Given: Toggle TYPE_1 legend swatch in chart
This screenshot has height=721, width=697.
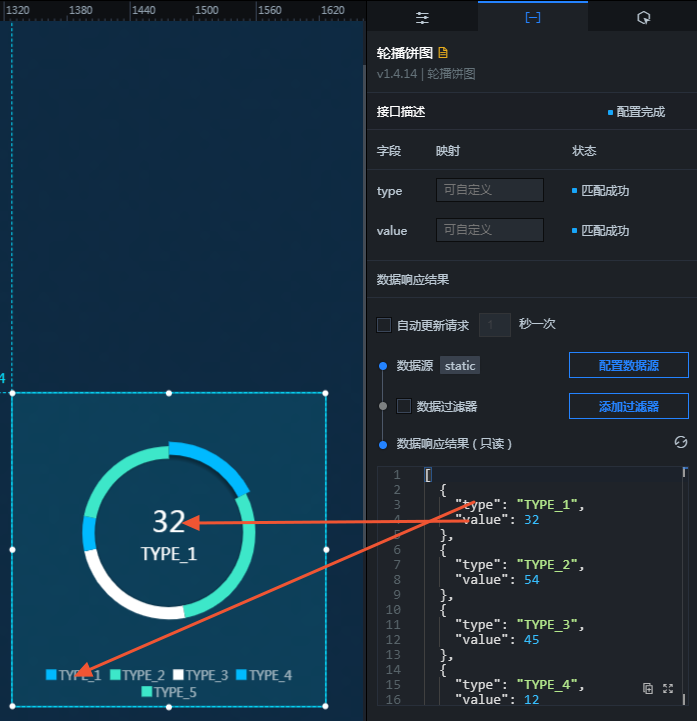Looking at the screenshot, I should point(51,675).
